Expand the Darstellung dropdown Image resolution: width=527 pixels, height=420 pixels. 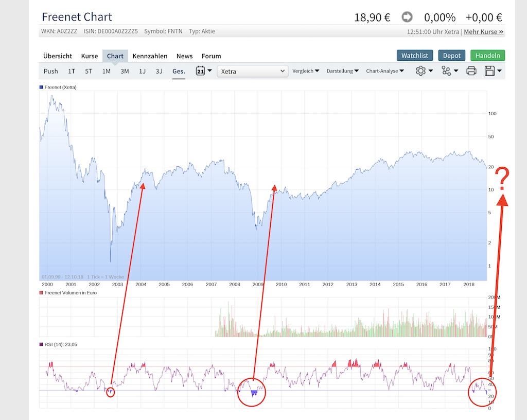[342, 71]
